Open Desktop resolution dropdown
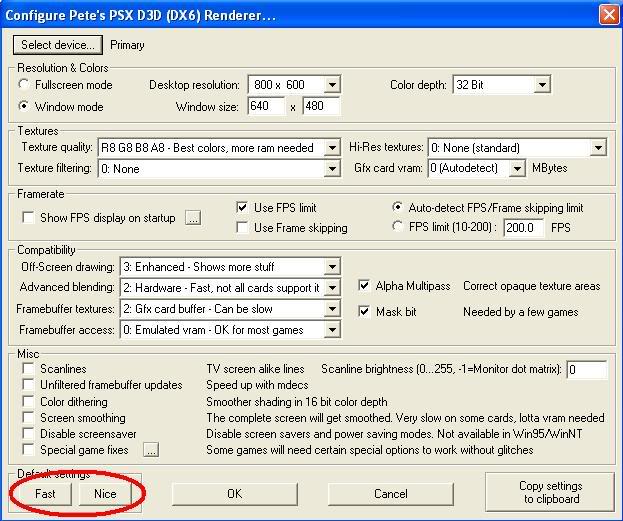This screenshot has width=623, height=521. click(x=332, y=86)
